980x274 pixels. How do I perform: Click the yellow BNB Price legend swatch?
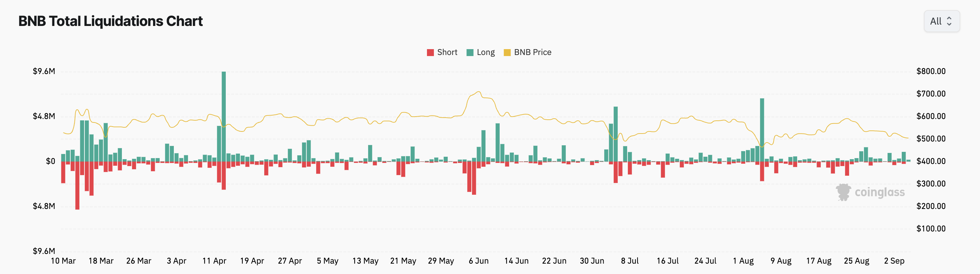(x=507, y=53)
